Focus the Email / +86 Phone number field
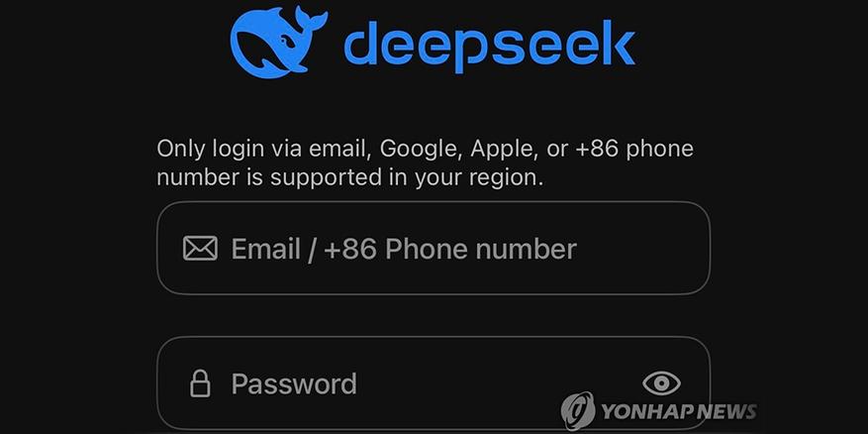868x434 pixels. tap(434, 248)
